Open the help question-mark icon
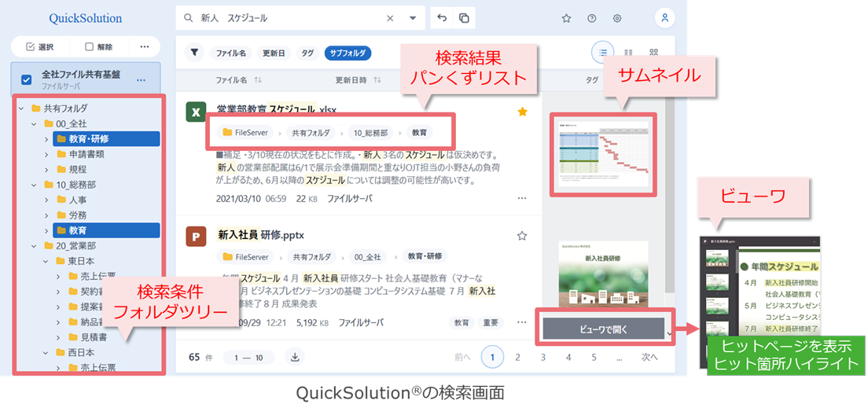This screenshot has height=415, width=868. pos(592,18)
